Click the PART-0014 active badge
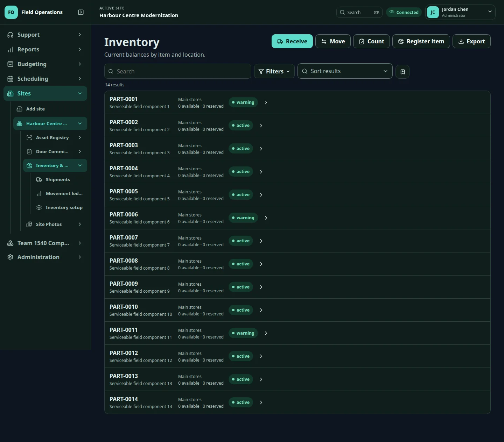The width and height of the screenshot is (504, 442). (x=241, y=402)
